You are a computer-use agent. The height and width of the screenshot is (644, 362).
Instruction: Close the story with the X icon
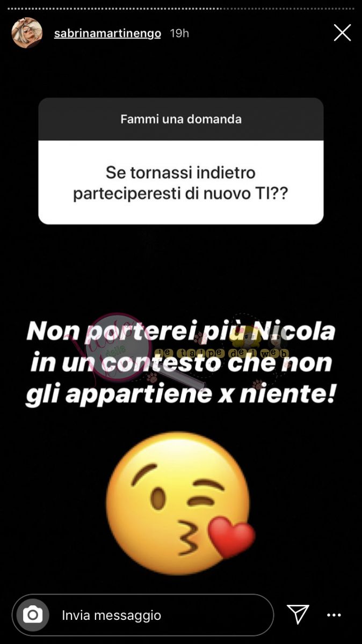pos(342,33)
